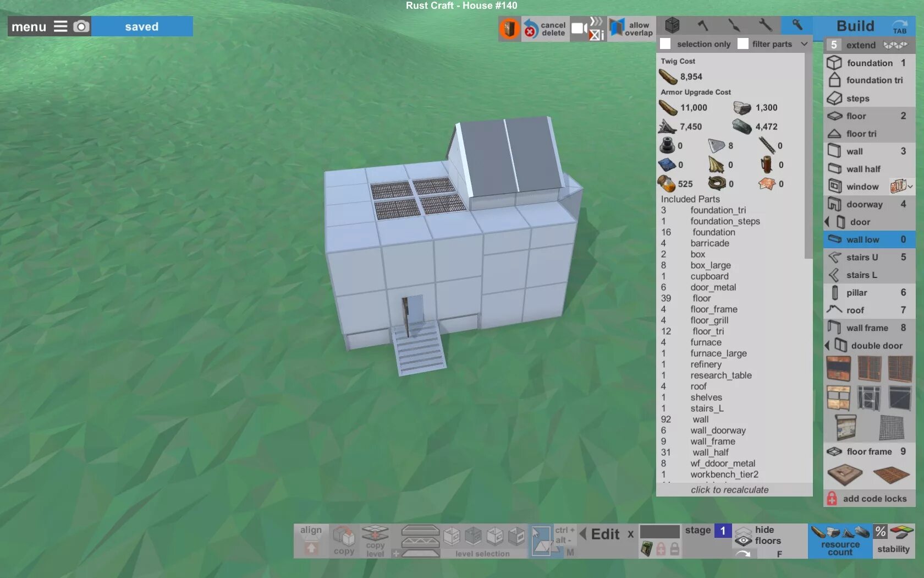Select the foundation tri build part
924x578 pixels.
point(869,80)
